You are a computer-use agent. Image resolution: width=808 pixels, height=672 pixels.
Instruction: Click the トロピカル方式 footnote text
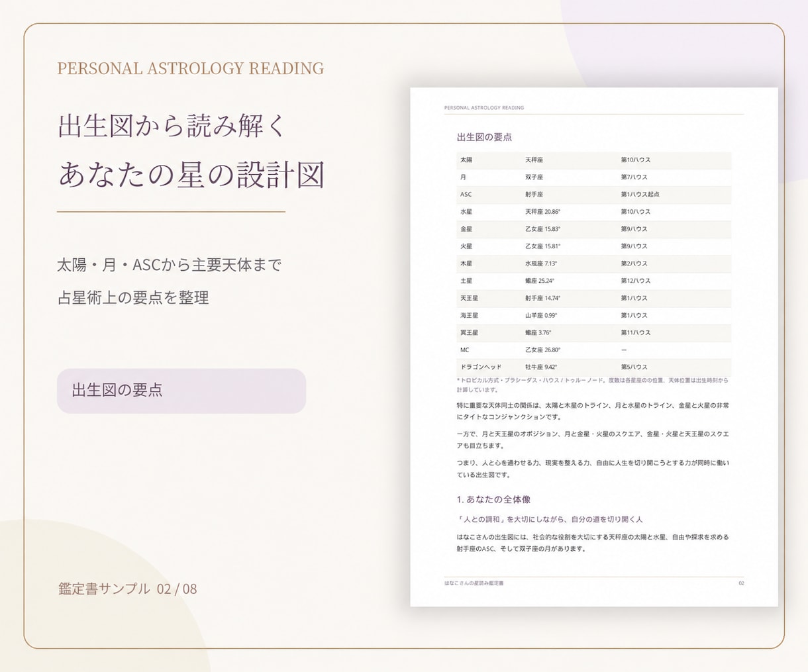[593, 385]
